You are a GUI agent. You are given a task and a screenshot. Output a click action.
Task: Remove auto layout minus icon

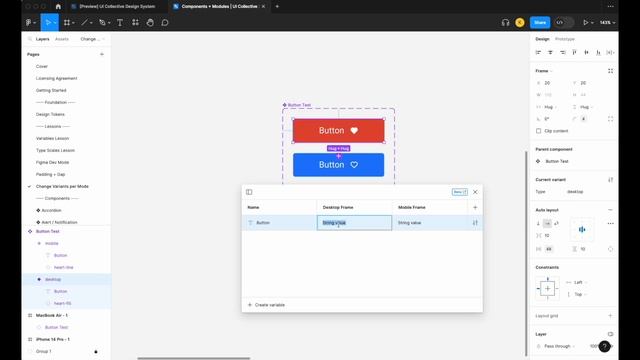[x=611, y=210]
